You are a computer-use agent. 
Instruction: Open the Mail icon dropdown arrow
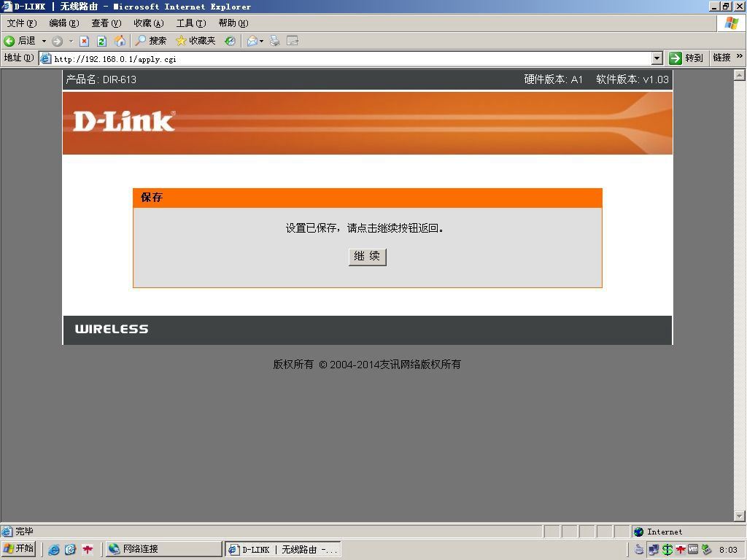[262, 41]
